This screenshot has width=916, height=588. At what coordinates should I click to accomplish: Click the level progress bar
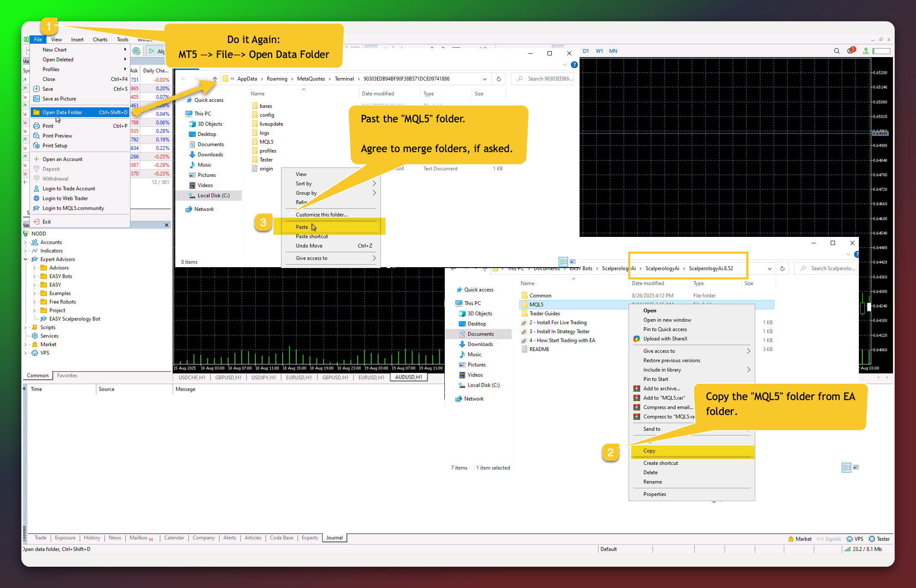point(881,51)
